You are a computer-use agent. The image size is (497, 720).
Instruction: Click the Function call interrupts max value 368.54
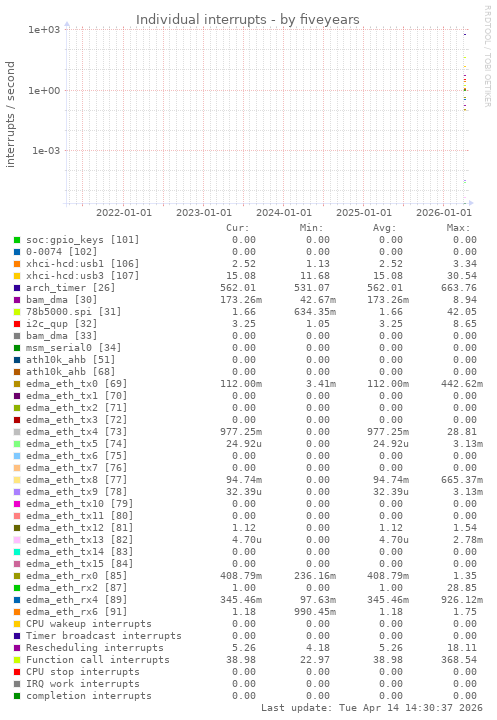point(459,659)
